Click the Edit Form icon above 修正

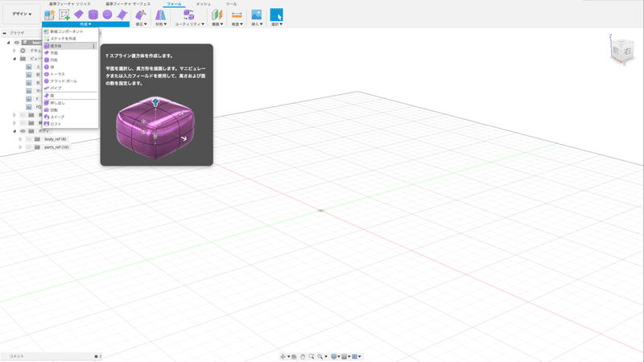coord(140,14)
